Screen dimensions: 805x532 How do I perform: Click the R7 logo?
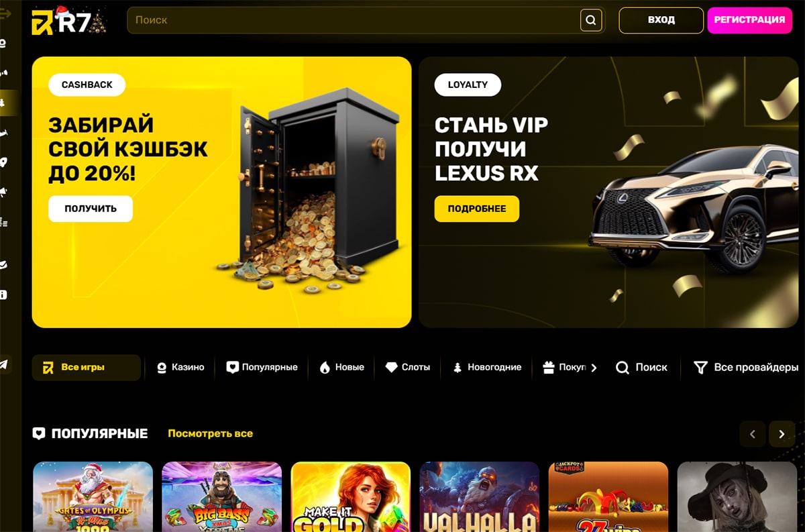click(x=68, y=21)
